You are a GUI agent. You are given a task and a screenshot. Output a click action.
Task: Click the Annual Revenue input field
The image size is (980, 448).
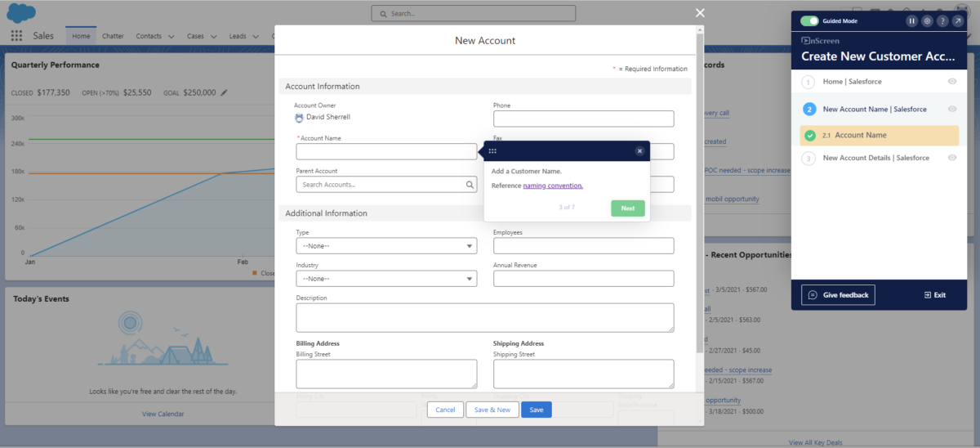583,279
